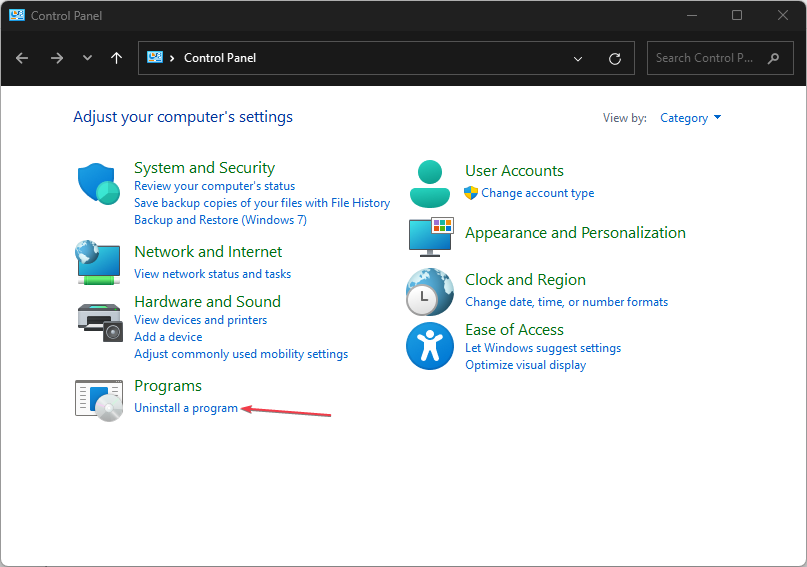Click View devices and printers link
The height and width of the screenshot is (567, 807).
point(200,320)
